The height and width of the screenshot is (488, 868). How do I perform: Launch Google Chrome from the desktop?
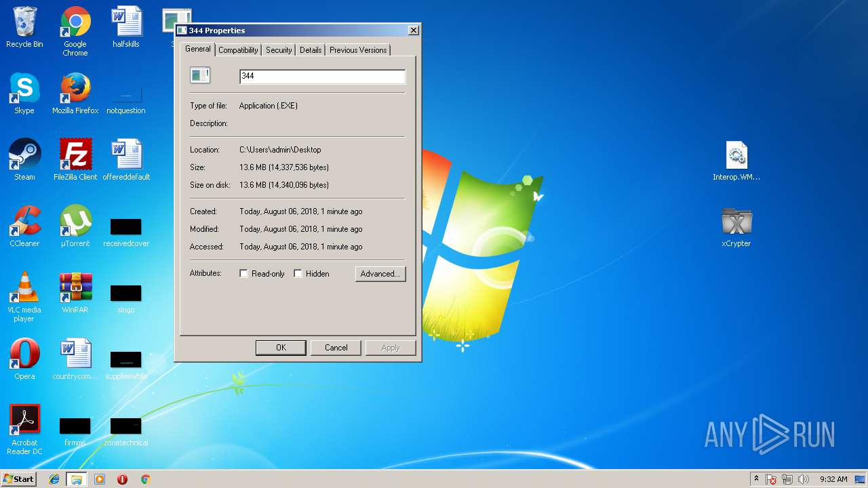pos(75,32)
